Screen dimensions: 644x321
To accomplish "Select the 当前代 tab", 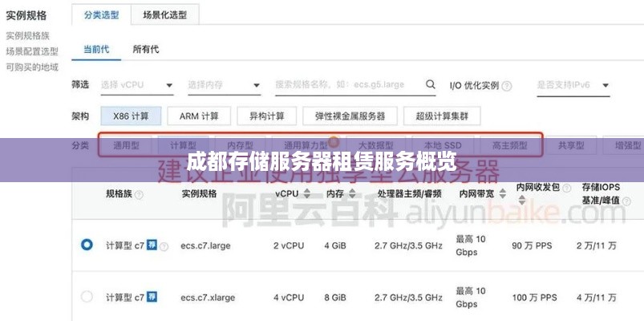I will pos(96,49).
